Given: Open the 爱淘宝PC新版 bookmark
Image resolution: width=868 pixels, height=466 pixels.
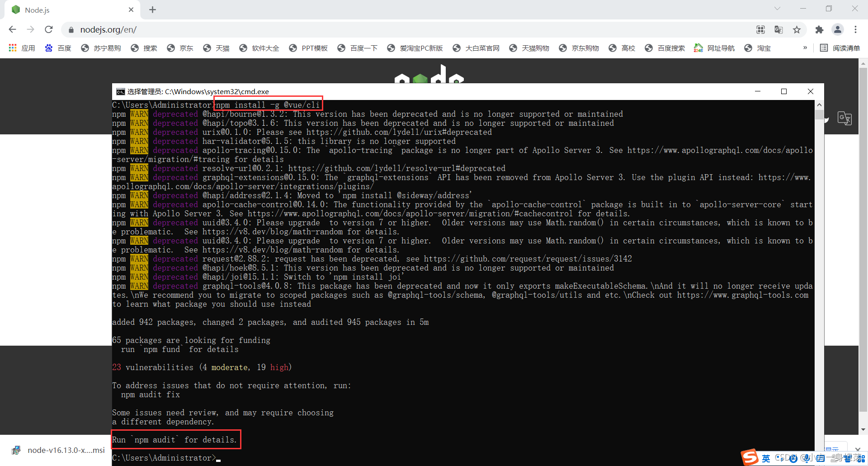Looking at the screenshot, I should pos(415,48).
